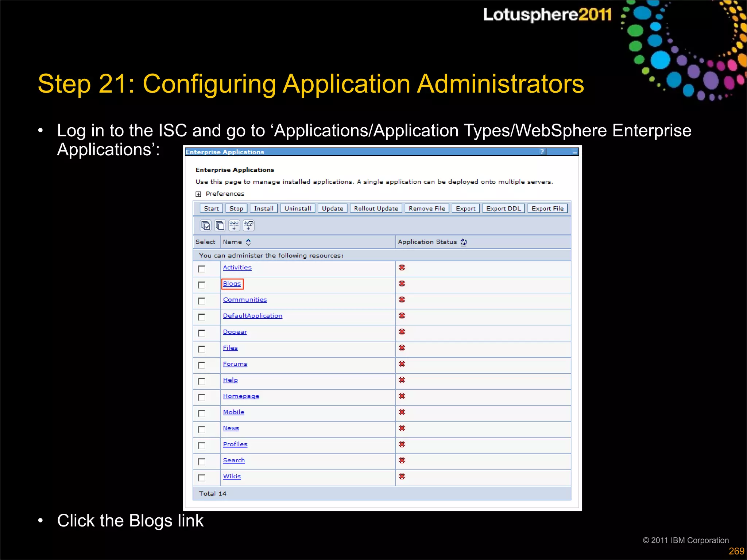Check the Mobile checkbox
Screen dimensions: 747x560
202,413
